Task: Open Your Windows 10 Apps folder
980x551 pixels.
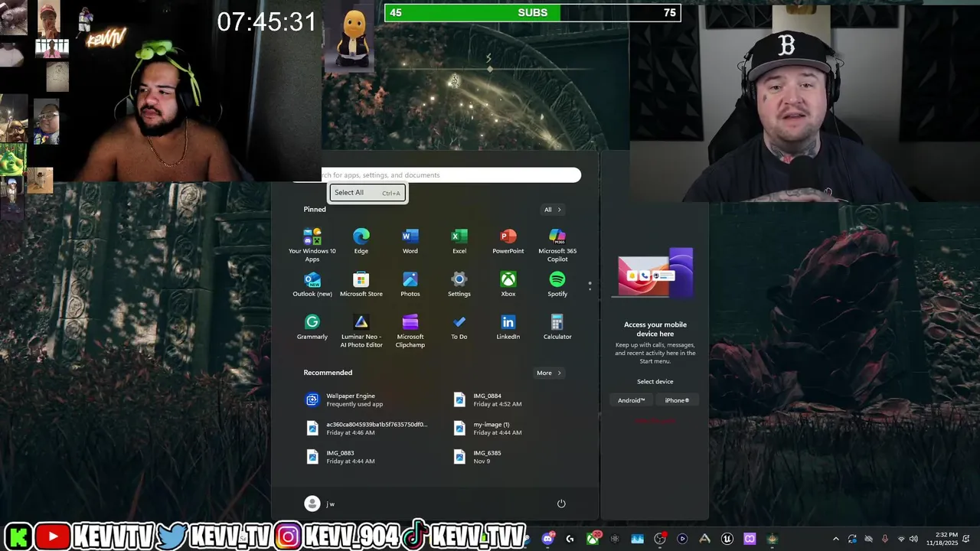Action: pyautogui.click(x=312, y=245)
